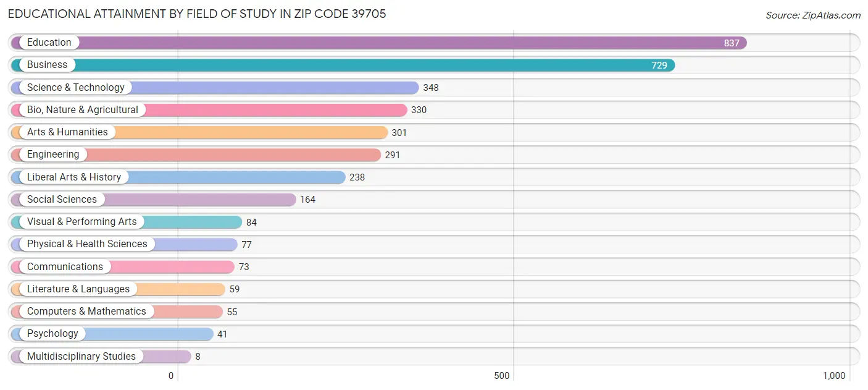Select the 238 value label
868x390 pixels.
coord(357,177)
